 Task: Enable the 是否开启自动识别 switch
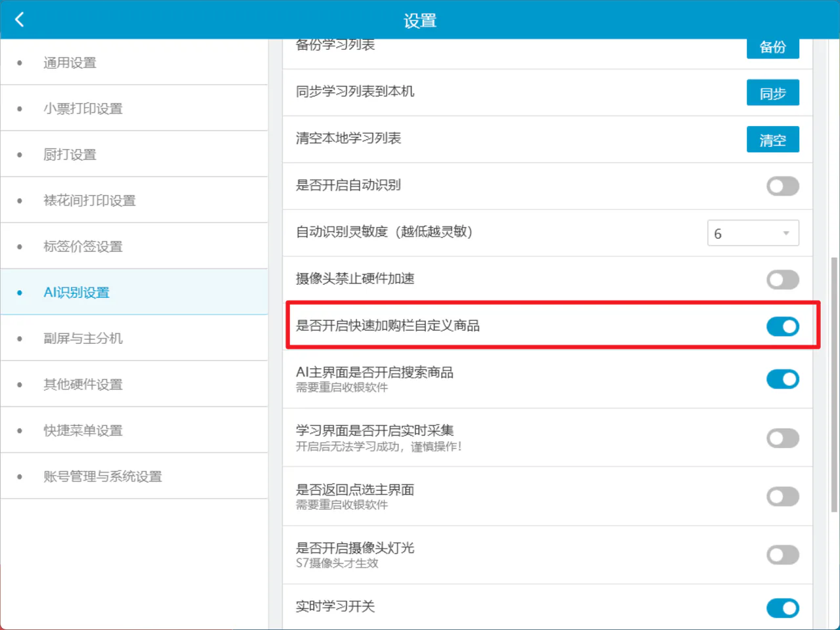[x=783, y=186]
